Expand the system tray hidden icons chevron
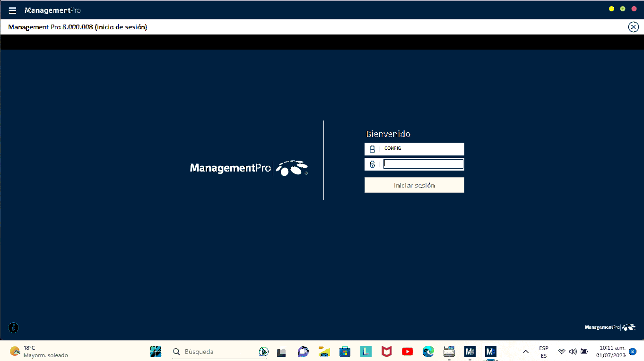 525,352
